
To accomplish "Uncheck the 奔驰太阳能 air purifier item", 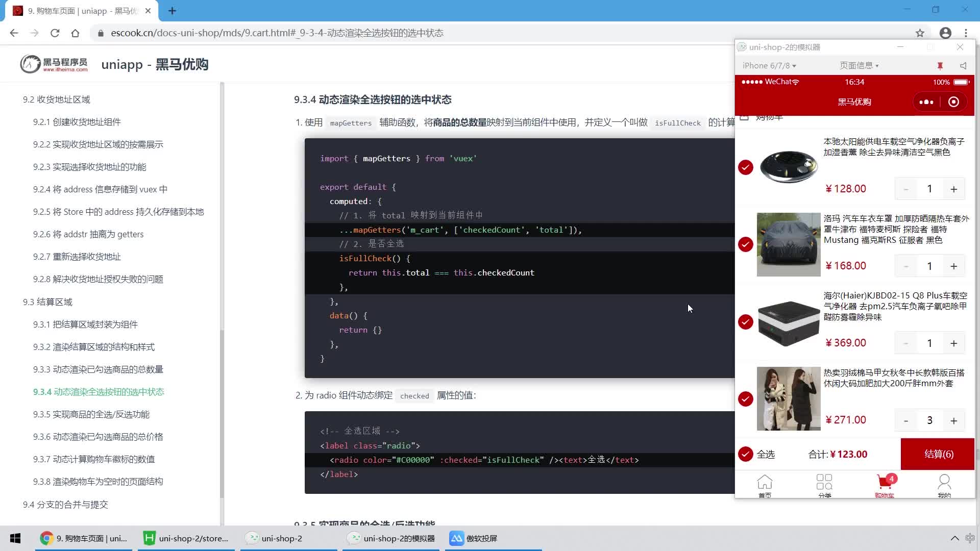I will 746,167.
